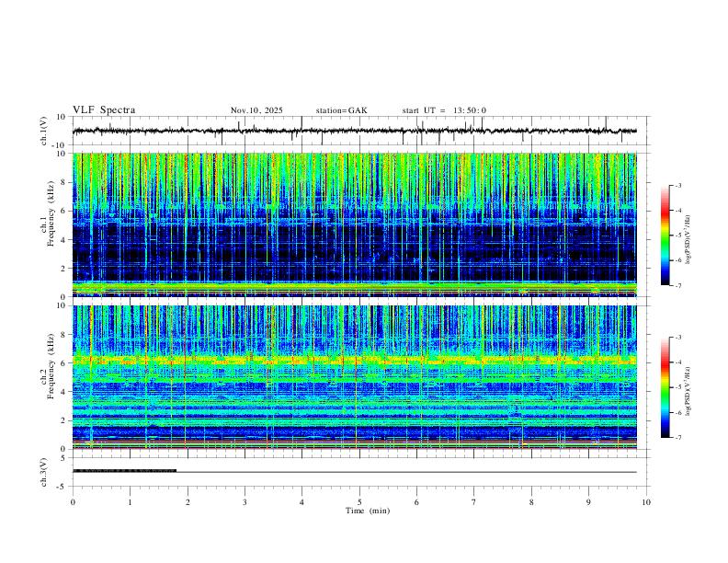This screenshot has height=563, width=728.
Task: Click the 'station=GAK' label
Action: point(341,110)
